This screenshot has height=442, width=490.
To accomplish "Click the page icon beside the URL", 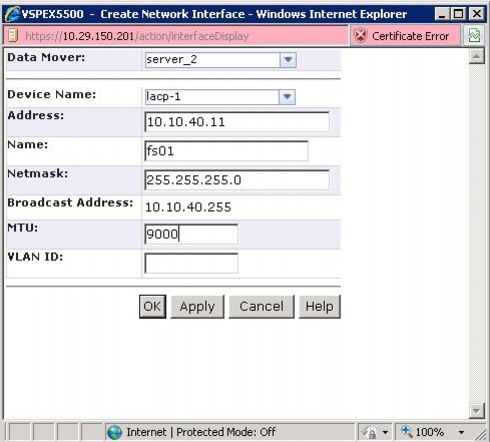I will 13,36.
